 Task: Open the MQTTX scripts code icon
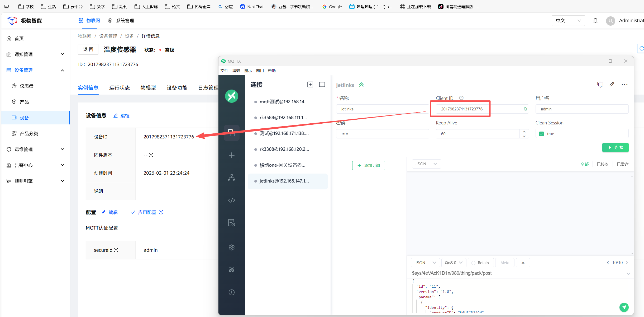click(231, 200)
